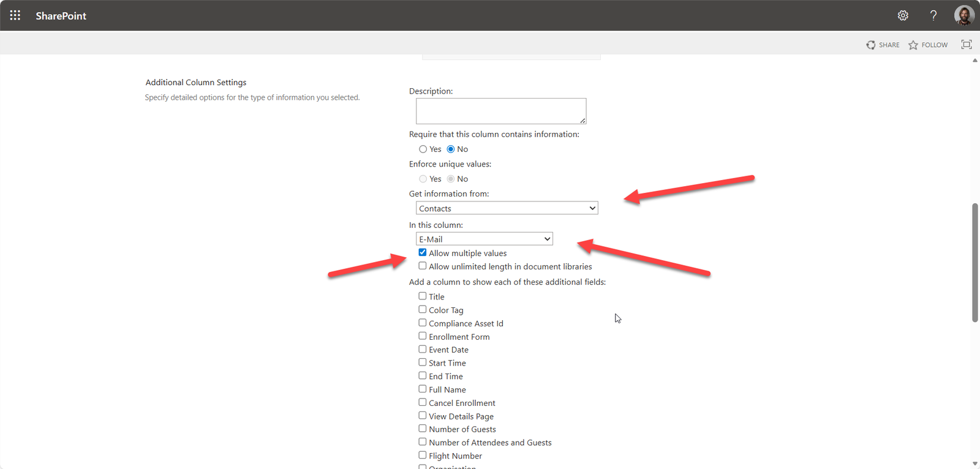Enable Allow unlimited length in document libraries

coord(423,266)
